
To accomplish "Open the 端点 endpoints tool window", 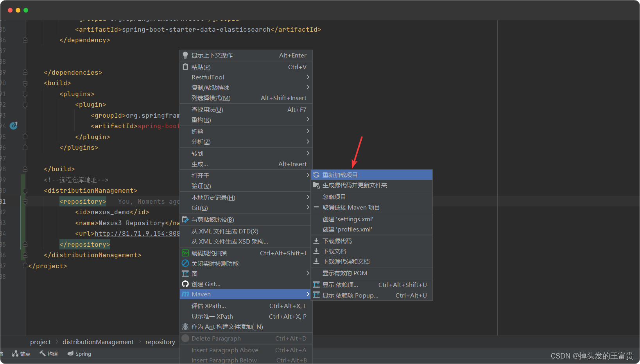I will pyautogui.click(x=21, y=353).
